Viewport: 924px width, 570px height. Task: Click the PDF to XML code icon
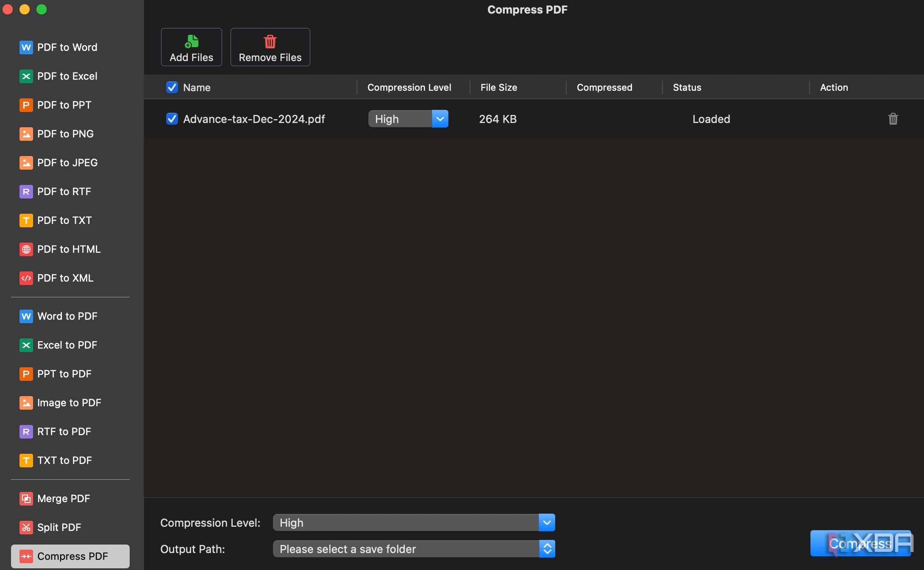click(x=26, y=278)
